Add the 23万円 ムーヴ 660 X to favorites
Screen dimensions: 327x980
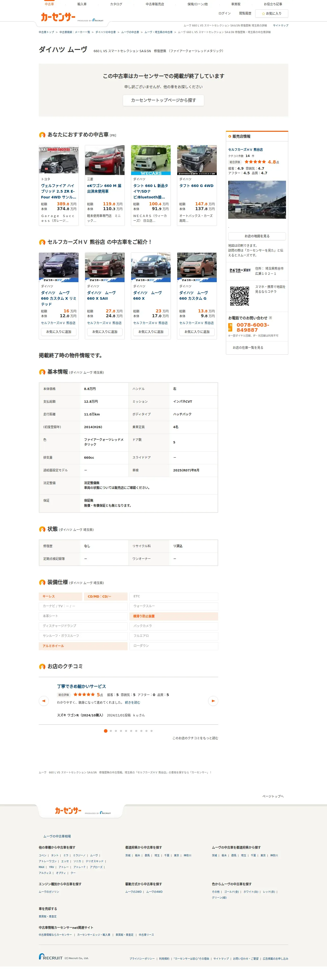click(x=151, y=332)
